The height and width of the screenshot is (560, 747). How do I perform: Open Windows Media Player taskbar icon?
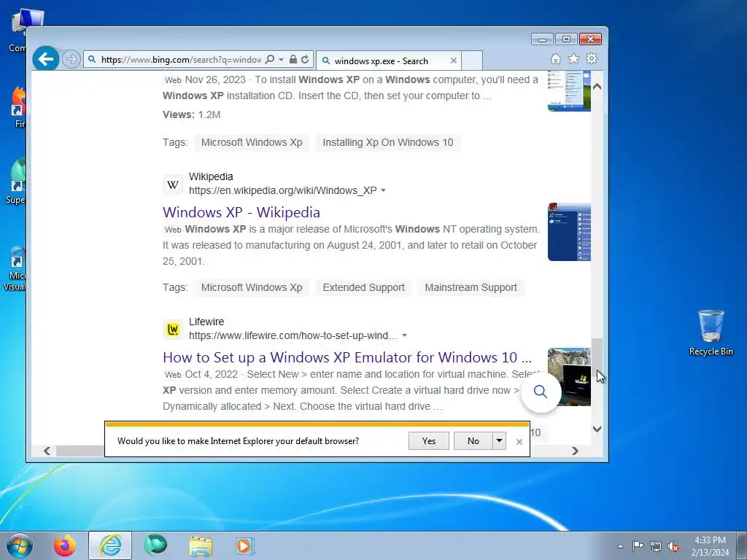pos(245,545)
